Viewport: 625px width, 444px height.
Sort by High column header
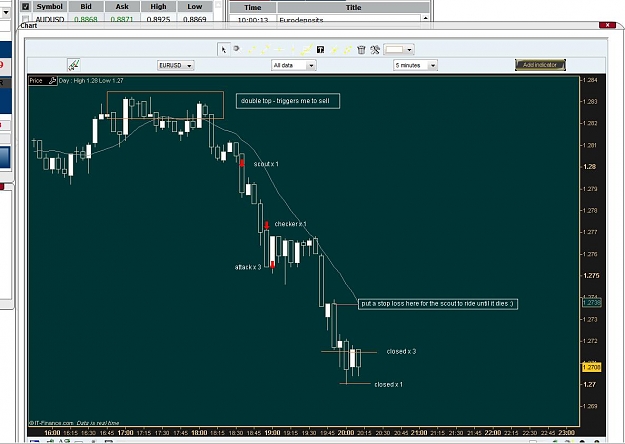158,6
